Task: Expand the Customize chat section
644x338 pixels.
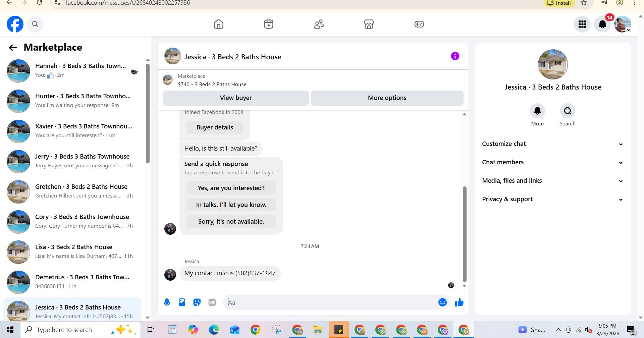Action: click(553, 144)
